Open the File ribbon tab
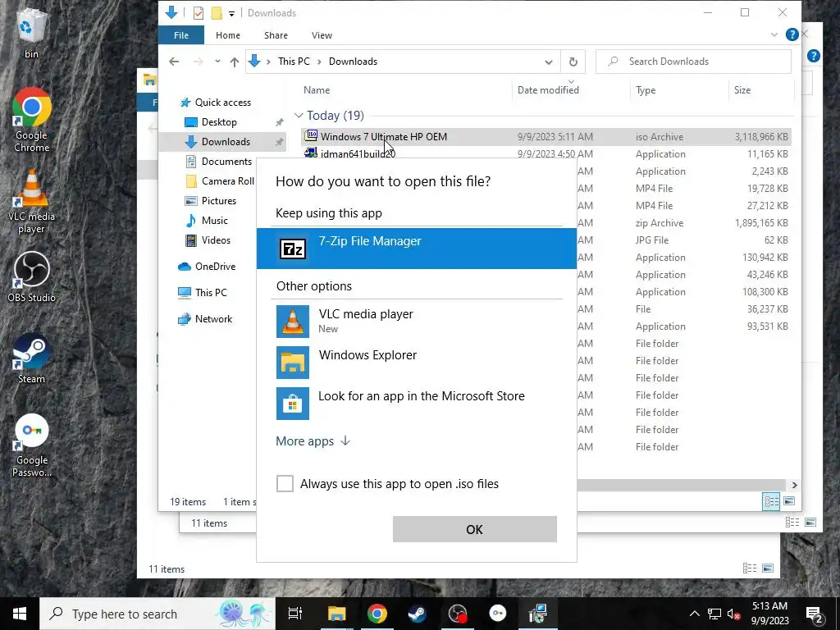The image size is (840, 630). (181, 35)
